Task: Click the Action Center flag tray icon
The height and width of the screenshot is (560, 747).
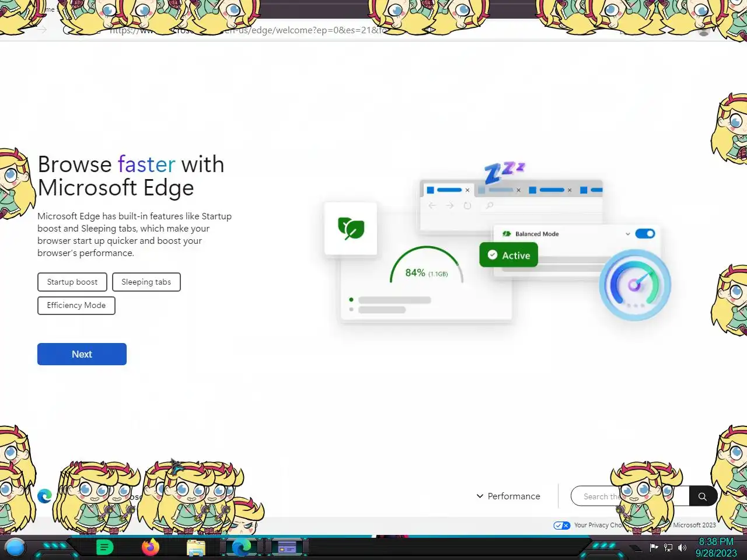Action: coord(654,547)
